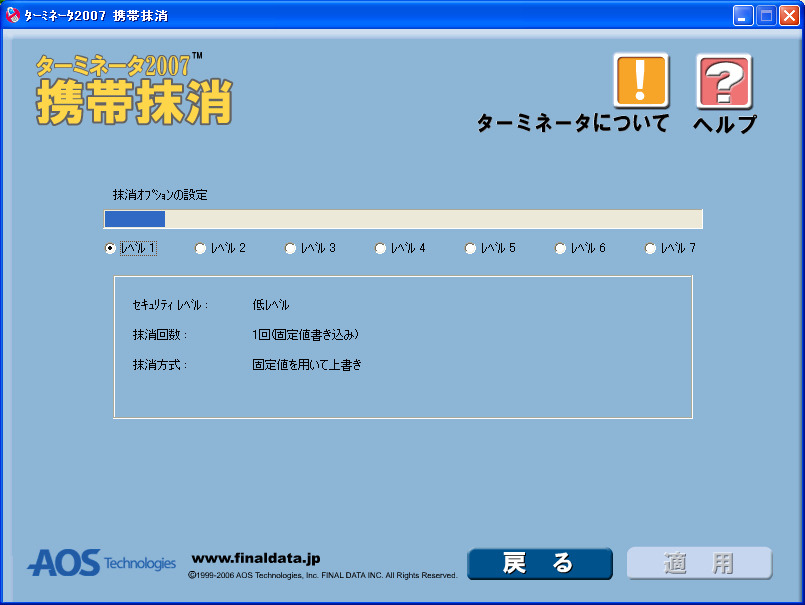Image resolution: width=805 pixels, height=605 pixels.
Task: Open the orange exclamation ターミネータについて icon
Action: click(641, 81)
